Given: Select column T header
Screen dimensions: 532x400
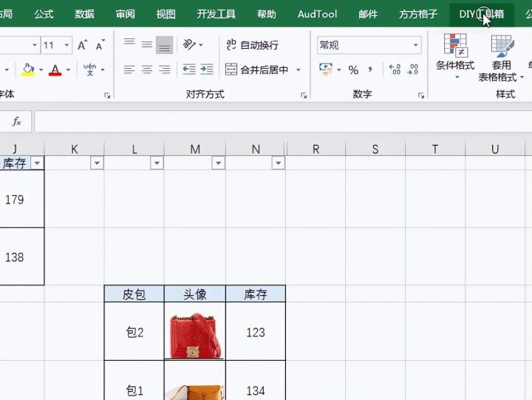Looking at the screenshot, I should point(435,149).
